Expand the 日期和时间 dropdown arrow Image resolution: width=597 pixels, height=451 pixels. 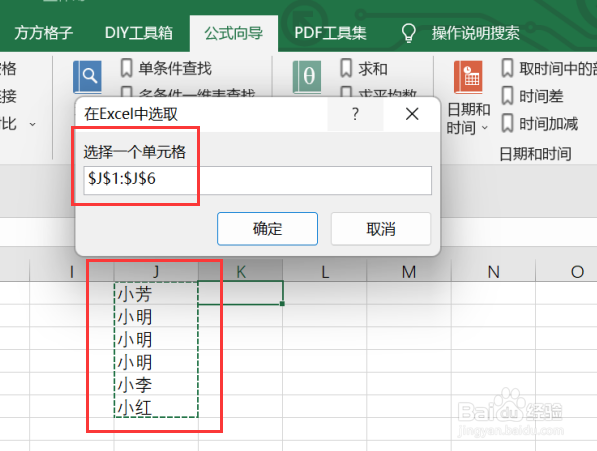coord(485,128)
